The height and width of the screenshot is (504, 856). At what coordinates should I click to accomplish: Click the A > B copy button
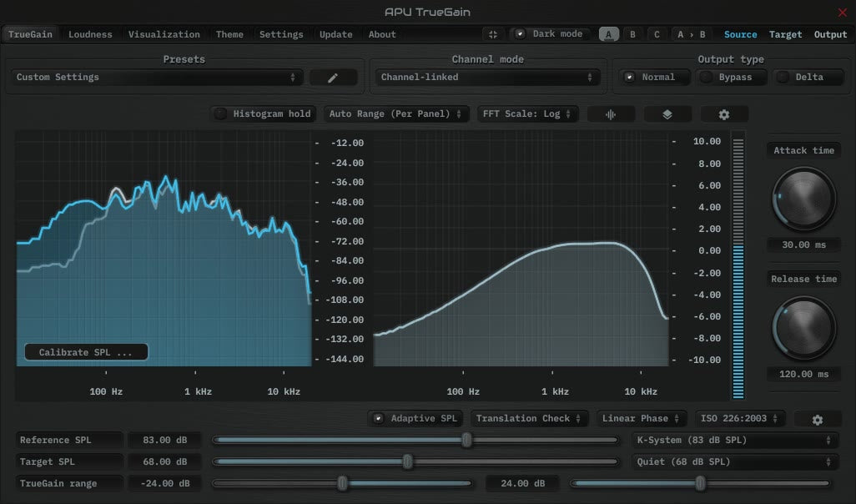point(691,34)
